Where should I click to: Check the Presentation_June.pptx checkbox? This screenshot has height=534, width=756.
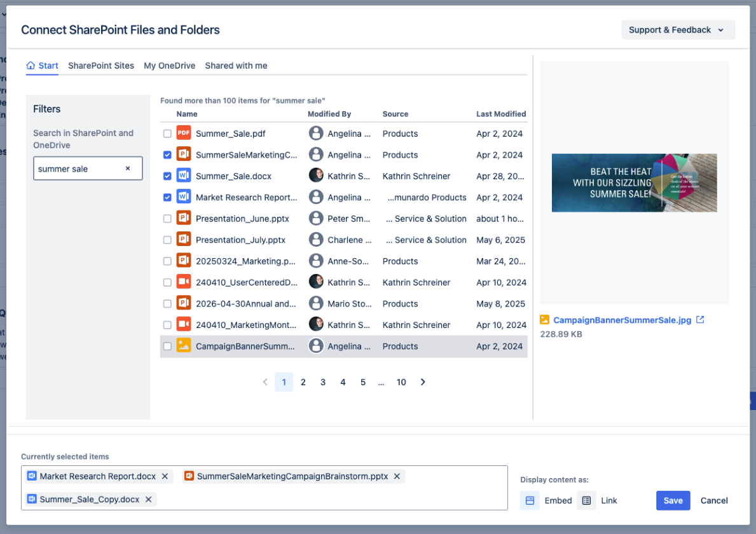pos(167,218)
